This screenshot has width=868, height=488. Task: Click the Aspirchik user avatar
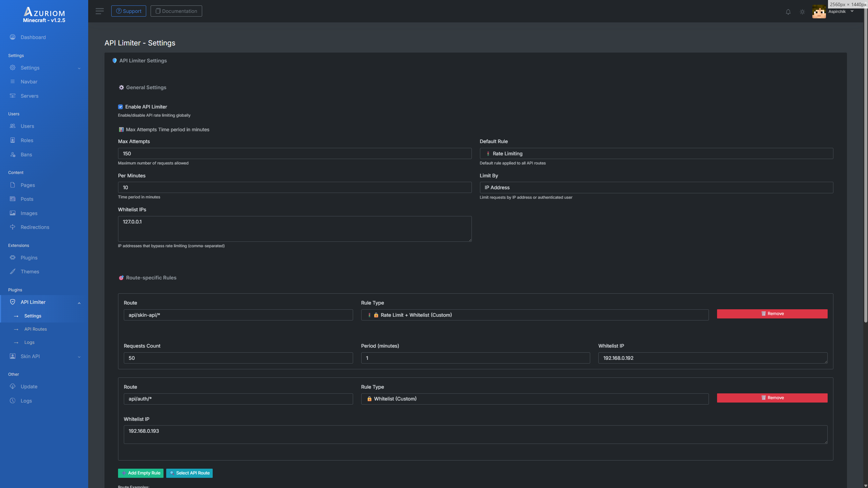[x=819, y=12]
